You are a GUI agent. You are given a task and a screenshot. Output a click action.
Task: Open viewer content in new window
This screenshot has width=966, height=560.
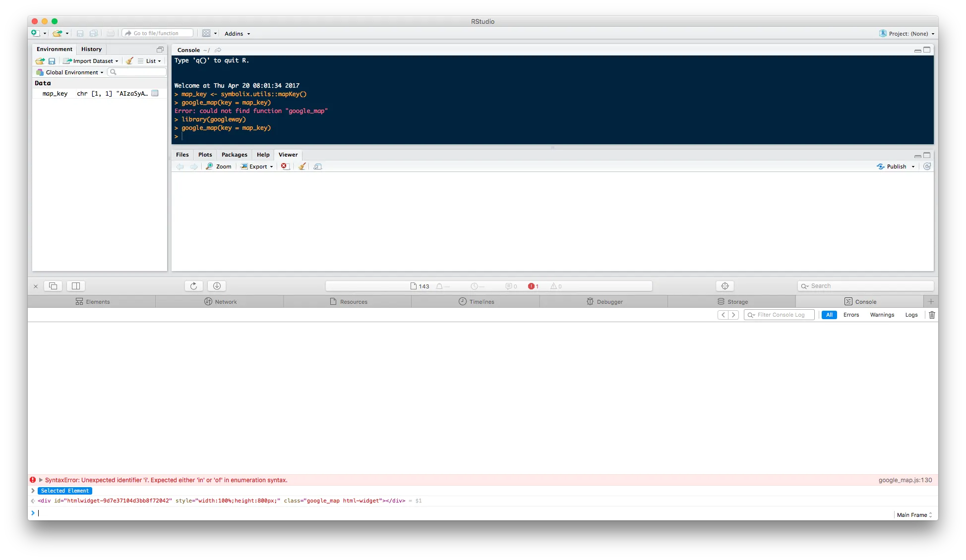point(318,167)
